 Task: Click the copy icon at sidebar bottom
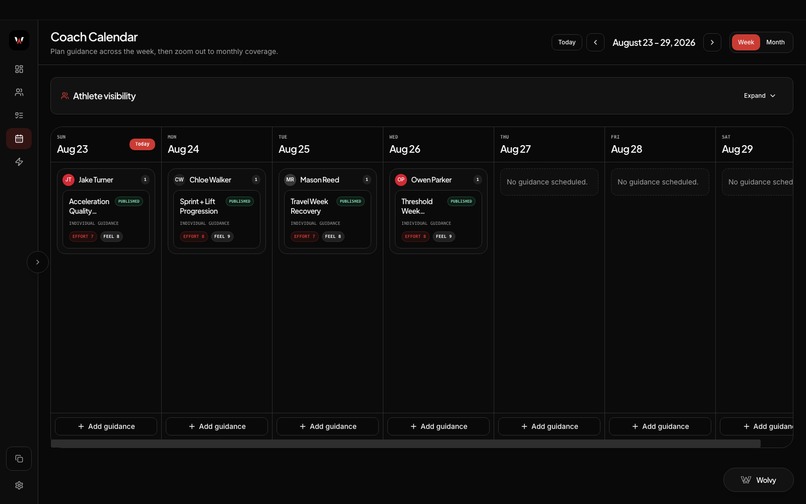19,459
